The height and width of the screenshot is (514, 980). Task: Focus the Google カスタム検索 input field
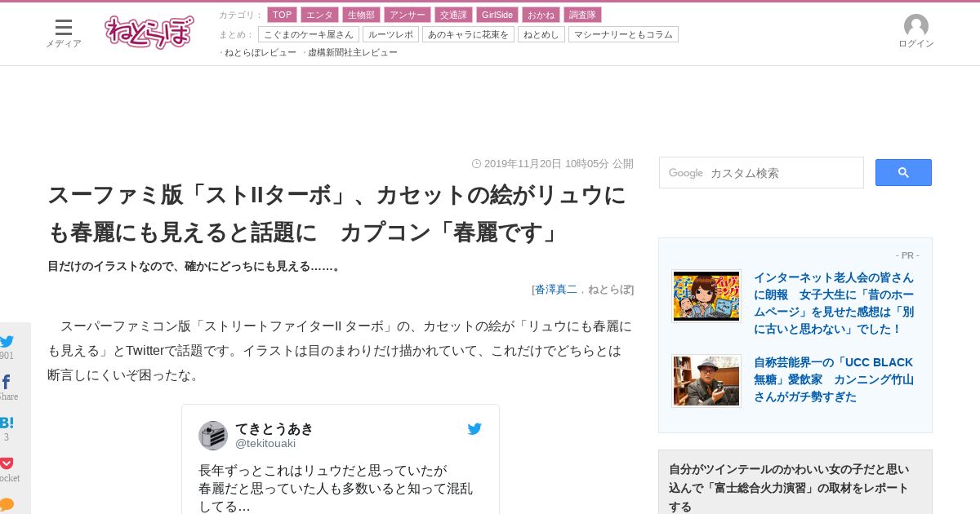(761, 172)
